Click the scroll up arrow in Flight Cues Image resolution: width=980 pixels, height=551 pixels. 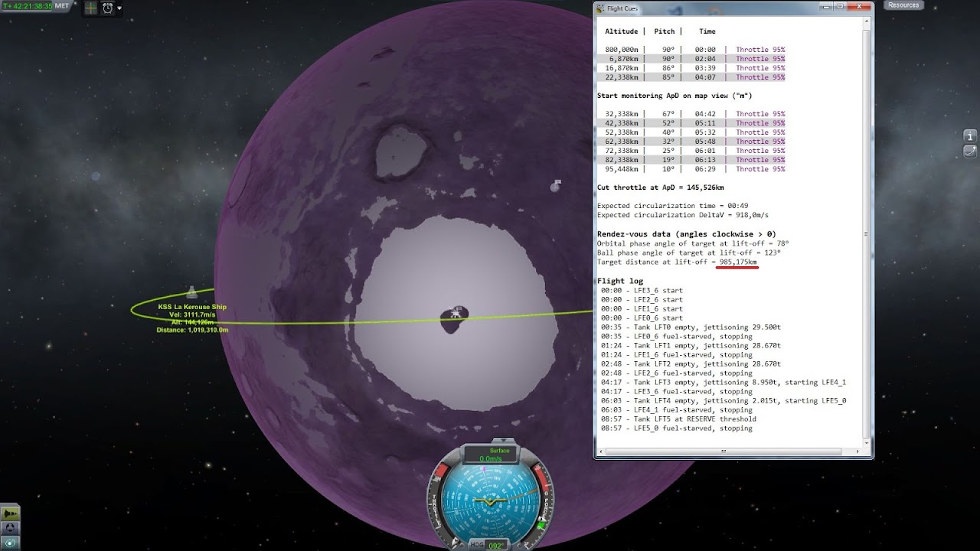pos(867,21)
